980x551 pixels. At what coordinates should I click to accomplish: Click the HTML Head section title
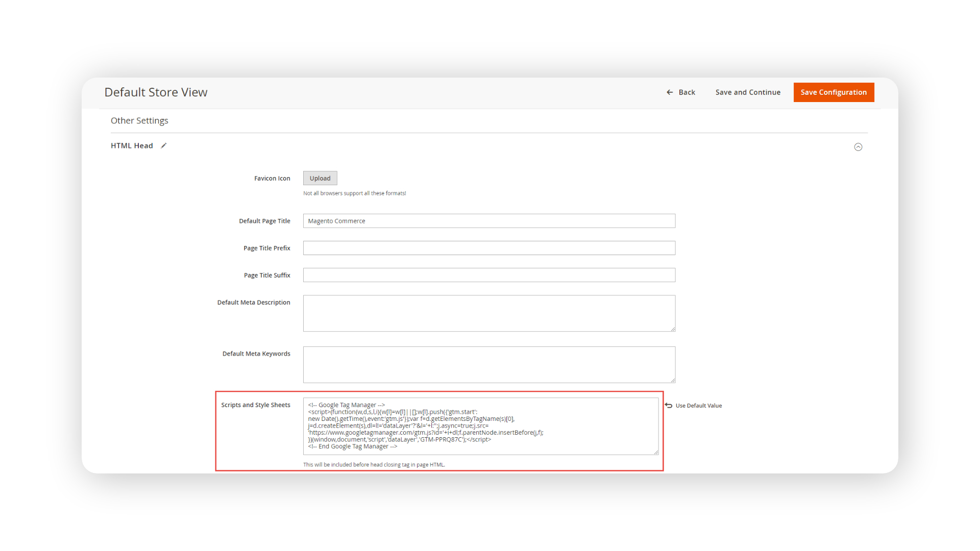[132, 146]
